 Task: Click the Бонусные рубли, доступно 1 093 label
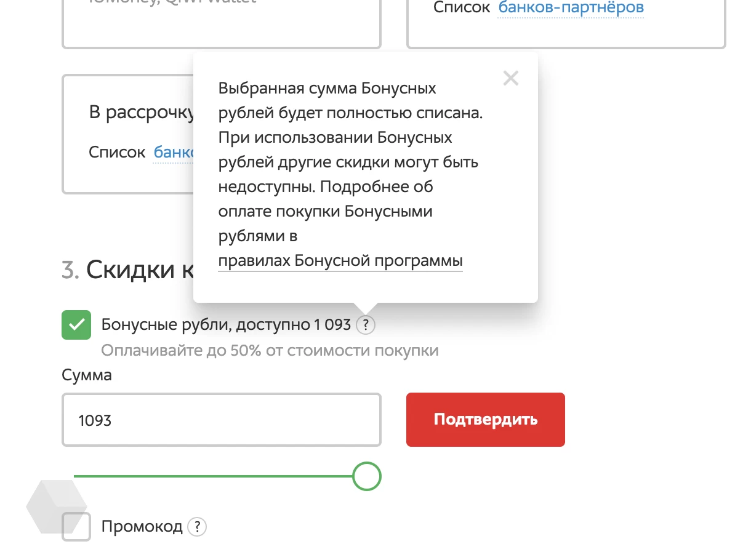click(225, 324)
